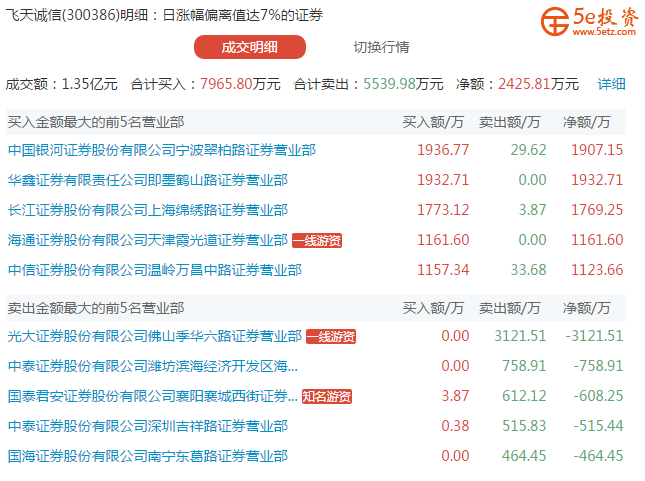
Task: Click total buy 7965.80万元
Action: [240, 84]
